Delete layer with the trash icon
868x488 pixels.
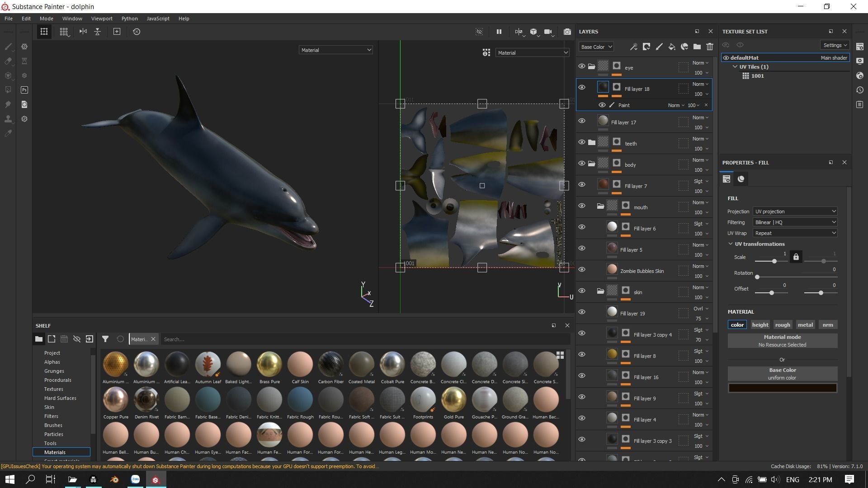(710, 47)
